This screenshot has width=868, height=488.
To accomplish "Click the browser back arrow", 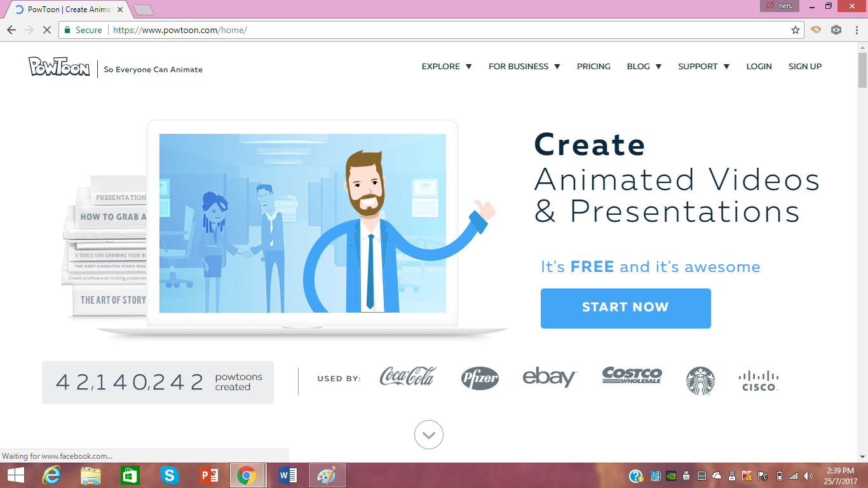I will coord(11,30).
